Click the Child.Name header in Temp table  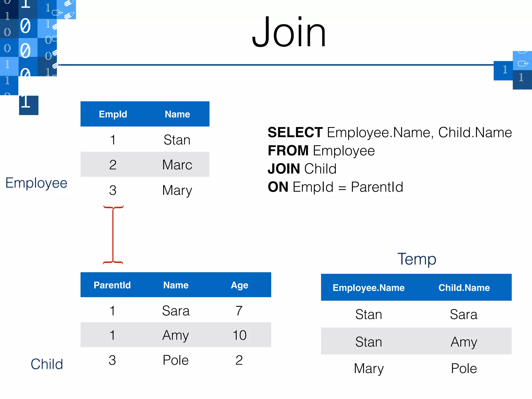[464, 288]
